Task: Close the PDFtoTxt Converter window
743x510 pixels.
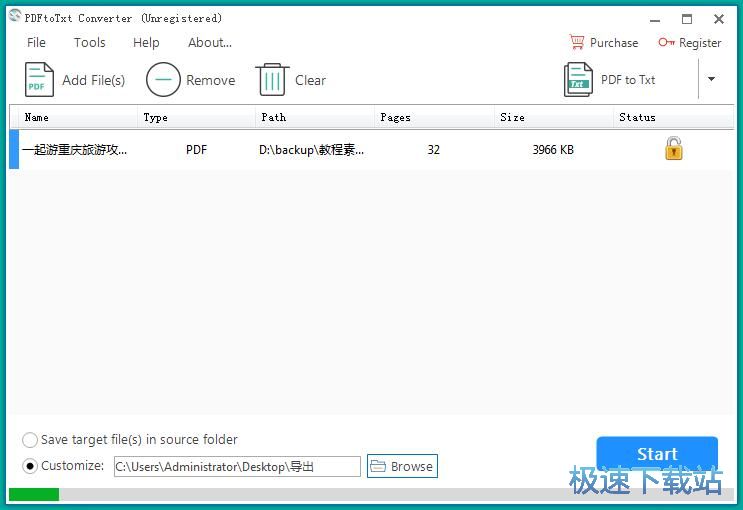Action: [x=719, y=19]
